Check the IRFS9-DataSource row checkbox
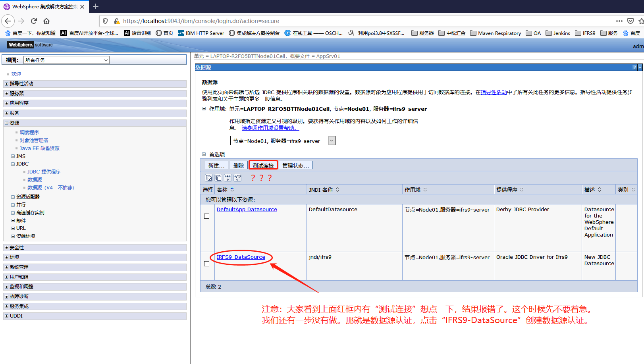Image resolution: width=644 pixels, height=364 pixels. [x=206, y=264]
